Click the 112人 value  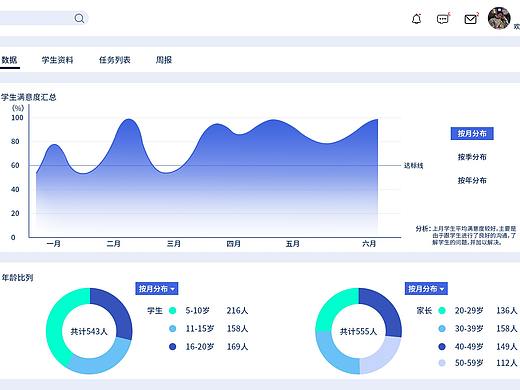click(x=507, y=363)
